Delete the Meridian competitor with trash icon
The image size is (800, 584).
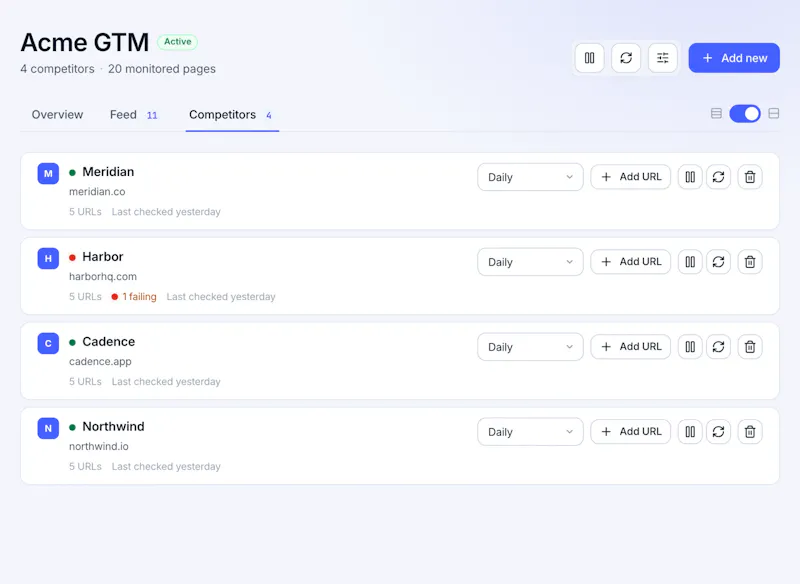(750, 177)
